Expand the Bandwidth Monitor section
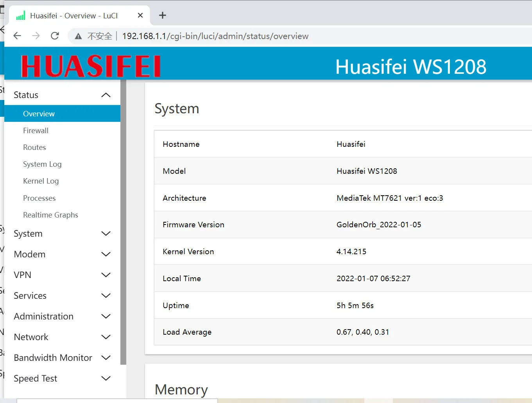The image size is (532, 403). (106, 358)
